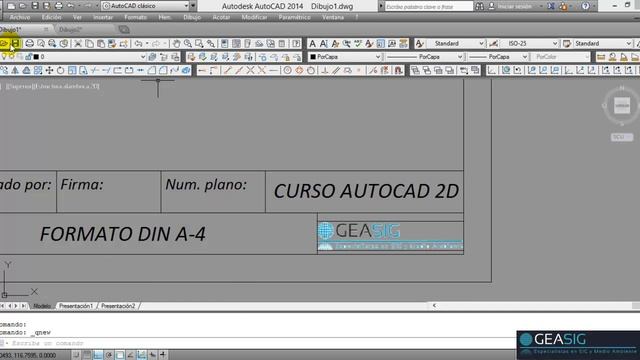Toggle Dynamic Input plus icon in status bar
640x360 pixels.
(x=163, y=355)
